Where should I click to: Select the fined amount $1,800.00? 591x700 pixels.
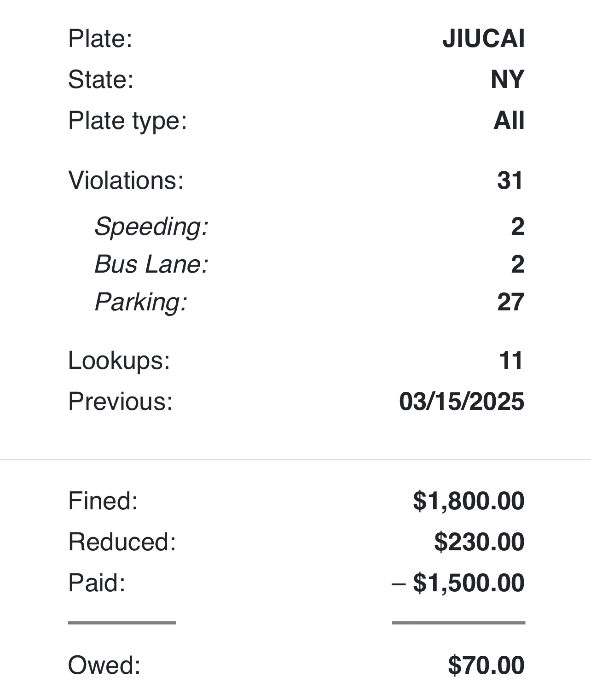(469, 501)
